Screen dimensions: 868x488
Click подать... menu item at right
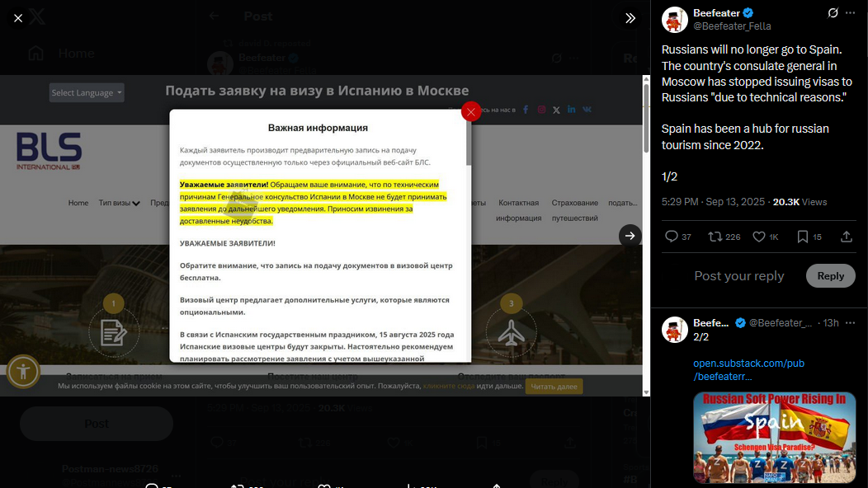[622, 203]
